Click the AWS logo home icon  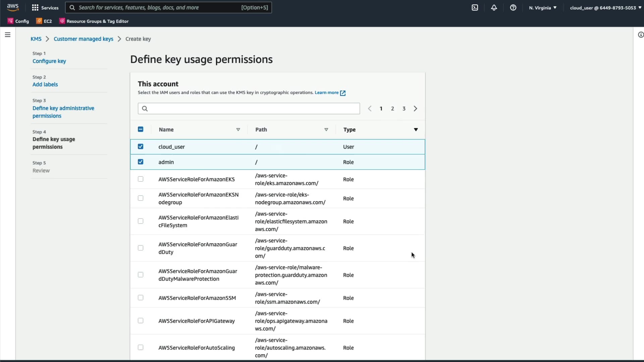13,7
